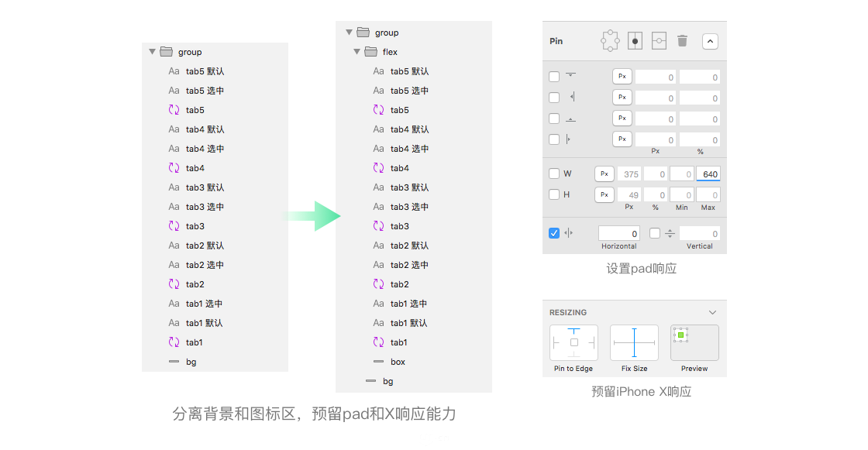This screenshot has width=868, height=450.
Task: Click the Vertical offset input field
Action: 700,234
